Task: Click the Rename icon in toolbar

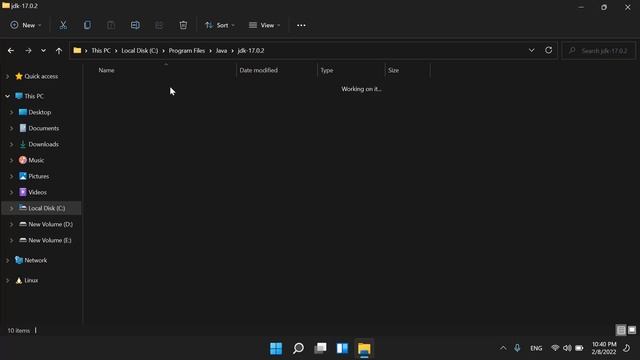Action: point(135,25)
